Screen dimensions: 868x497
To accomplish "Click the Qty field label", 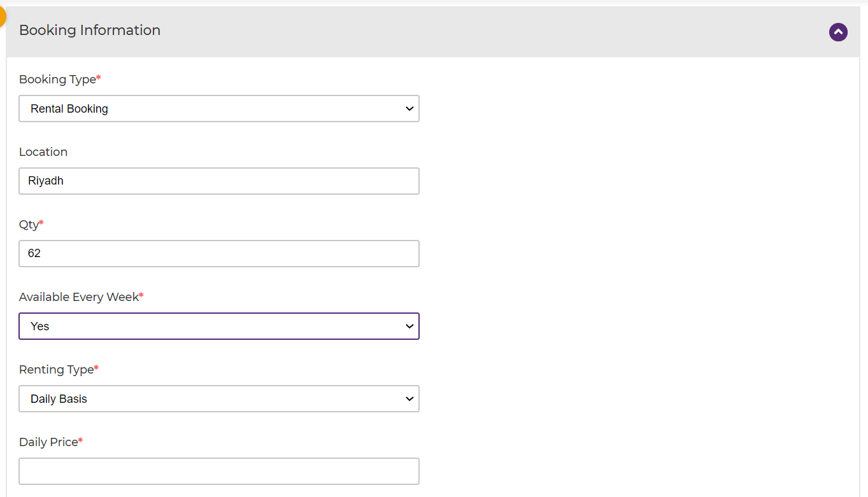I will pos(29,225).
